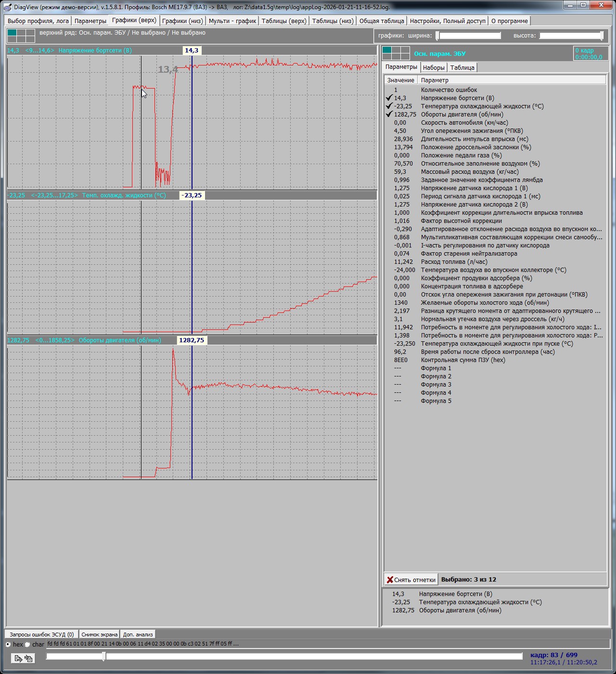616x674 pixels.
Task: Uncheck Обороты двигателя (об/мин) parameter
Action: point(389,115)
